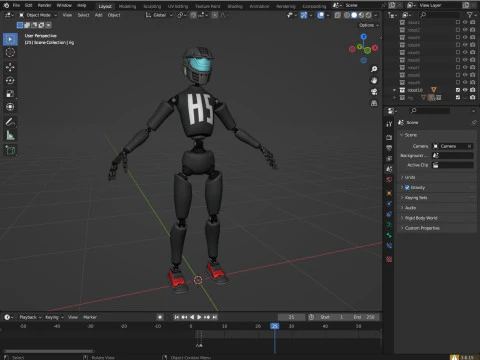Switch to solid viewport shading
Screen dimensions: 480x360
pyautogui.click(x=354, y=15)
